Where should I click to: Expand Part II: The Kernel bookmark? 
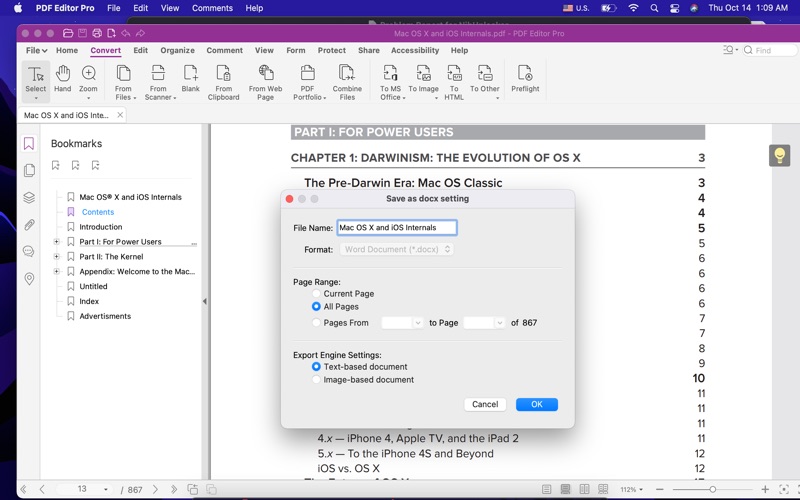pos(57,257)
